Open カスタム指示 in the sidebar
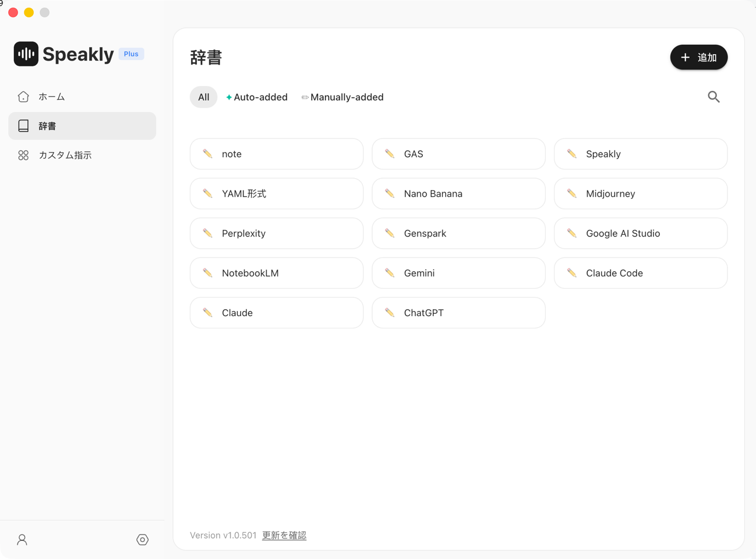756x559 pixels. tap(65, 155)
